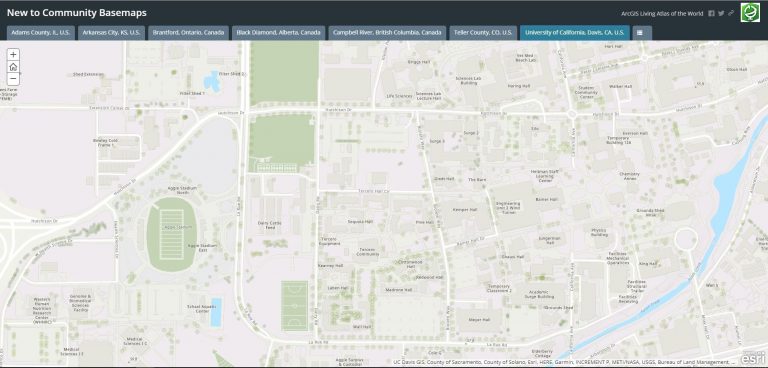
Task: Switch to Black Diamond, Alberta tab
Action: click(279, 33)
